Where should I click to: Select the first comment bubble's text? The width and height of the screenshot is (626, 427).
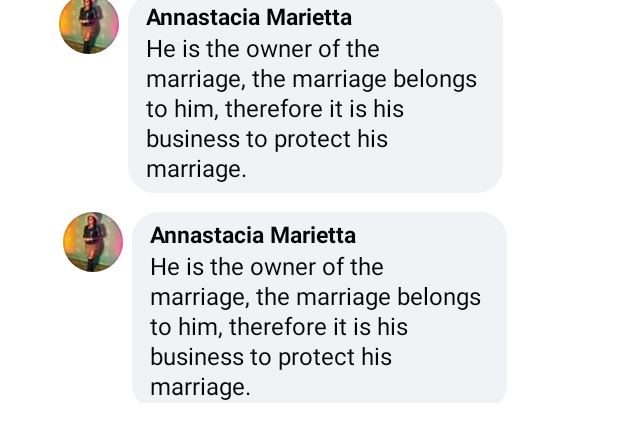(311, 109)
